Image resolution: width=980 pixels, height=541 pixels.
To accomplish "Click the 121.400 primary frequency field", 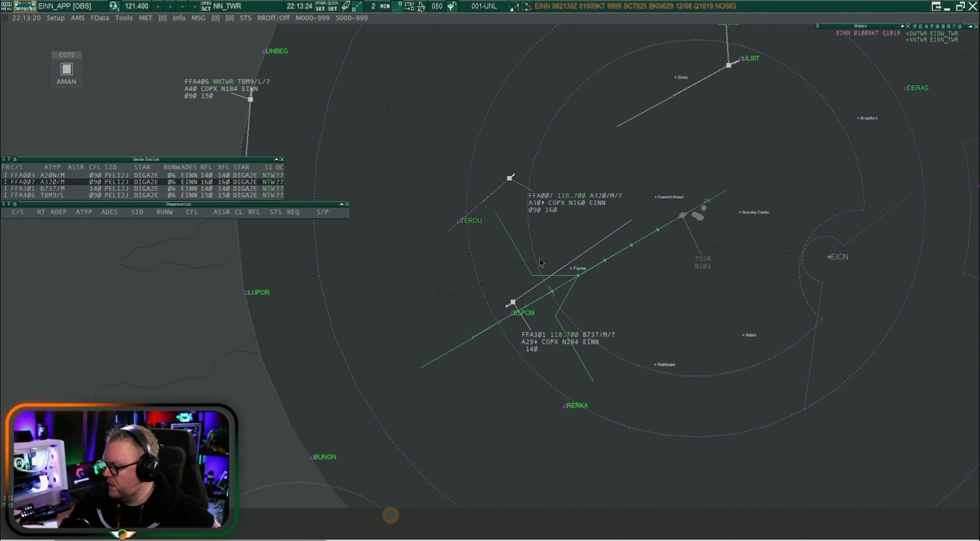I will (137, 6).
